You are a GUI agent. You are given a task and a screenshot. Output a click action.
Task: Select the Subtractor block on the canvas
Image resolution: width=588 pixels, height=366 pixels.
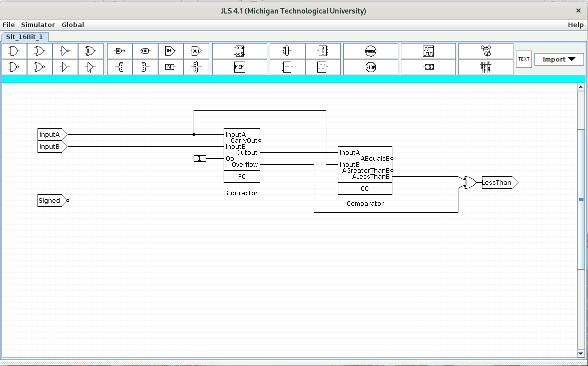(x=242, y=155)
